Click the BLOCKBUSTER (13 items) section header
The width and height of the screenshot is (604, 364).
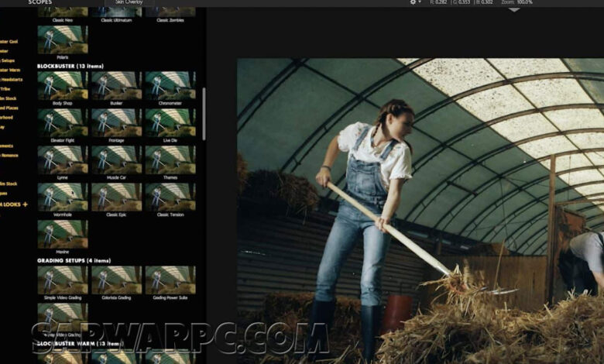70,67
